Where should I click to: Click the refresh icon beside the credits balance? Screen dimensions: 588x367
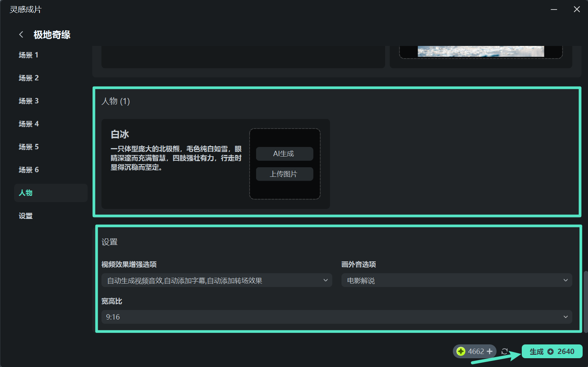click(505, 351)
